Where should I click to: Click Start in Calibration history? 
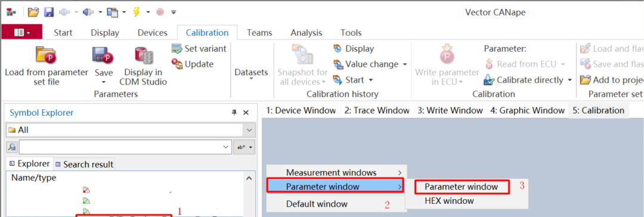349,80
